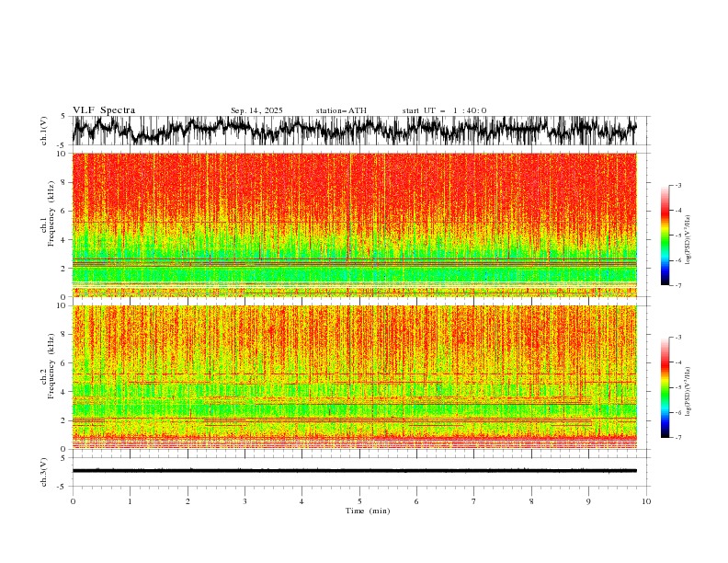Click time tick label '3' on x-axis
This screenshot has height=563, width=728.
click(245, 501)
